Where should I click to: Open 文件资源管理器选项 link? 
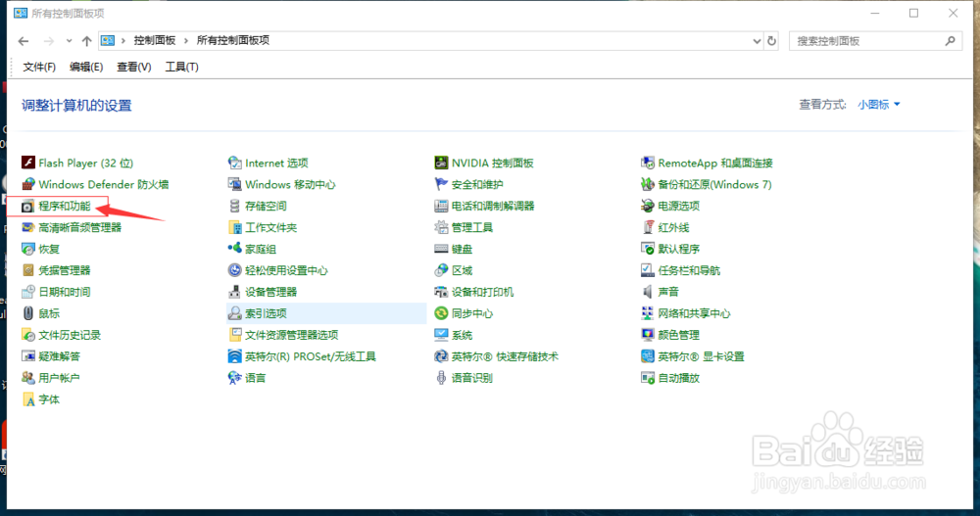coord(291,335)
